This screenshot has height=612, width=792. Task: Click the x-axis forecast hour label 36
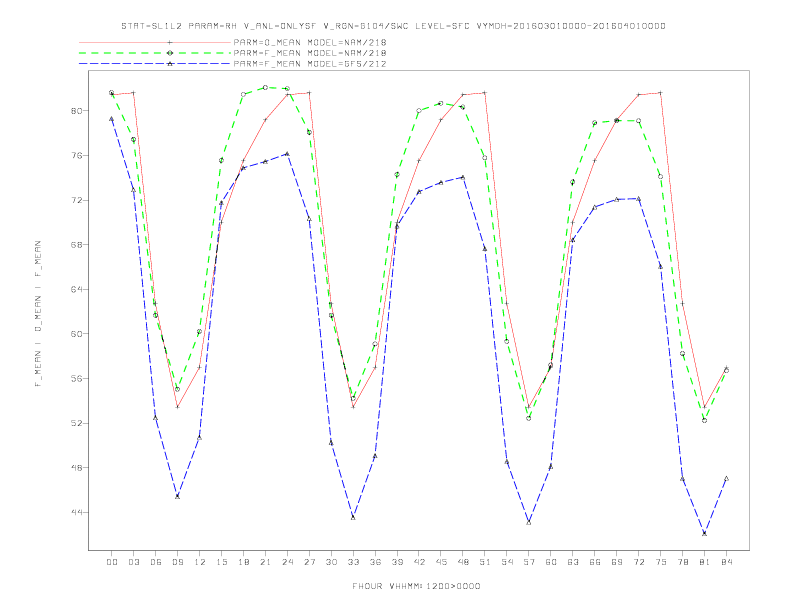pyautogui.click(x=375, y=562)
